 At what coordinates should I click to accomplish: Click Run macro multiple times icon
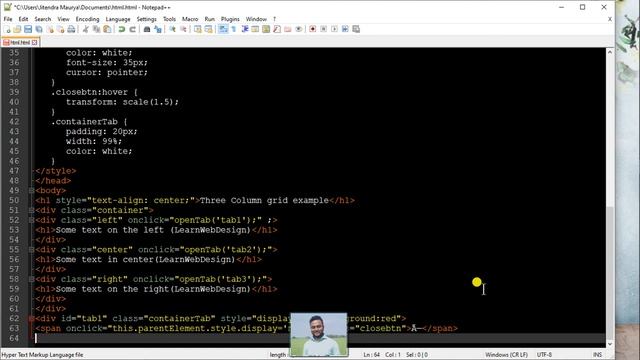[345, 29]
